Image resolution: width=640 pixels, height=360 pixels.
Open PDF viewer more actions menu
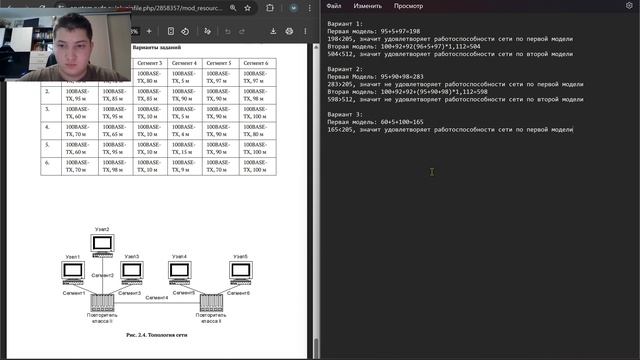pyautogui.click(x=305, y=31)
